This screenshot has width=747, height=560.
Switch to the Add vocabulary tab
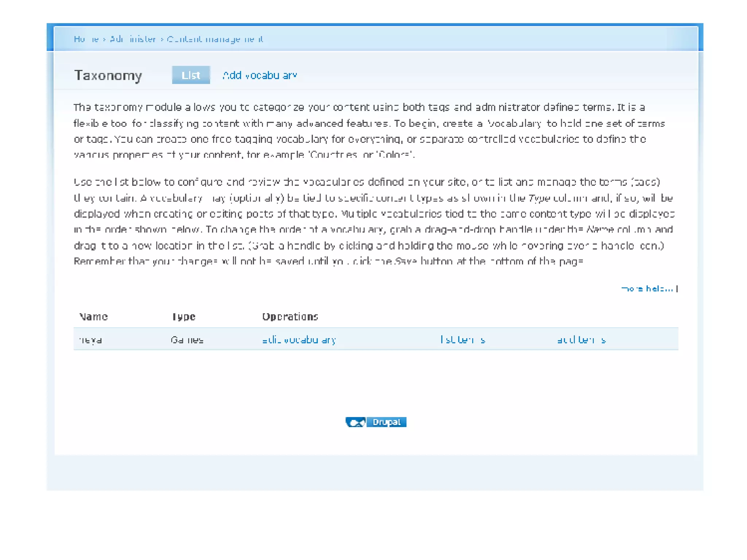point(260,75)
